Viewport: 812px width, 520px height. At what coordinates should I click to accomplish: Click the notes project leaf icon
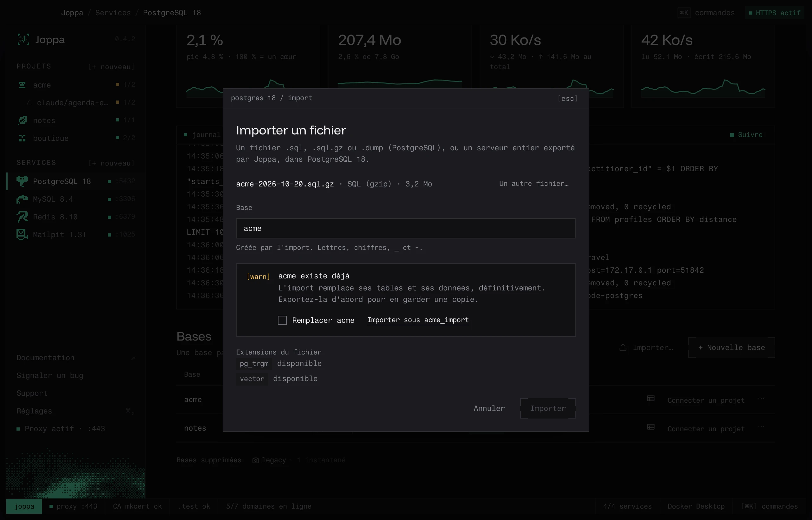pyautogui.click(x=22, y=120)
